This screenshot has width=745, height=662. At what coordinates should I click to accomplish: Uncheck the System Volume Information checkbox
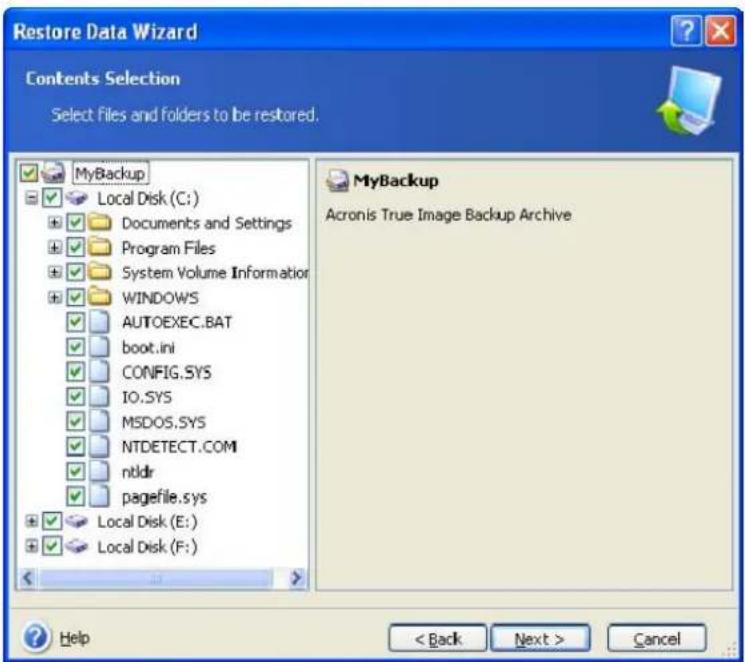tap(76, 272)
